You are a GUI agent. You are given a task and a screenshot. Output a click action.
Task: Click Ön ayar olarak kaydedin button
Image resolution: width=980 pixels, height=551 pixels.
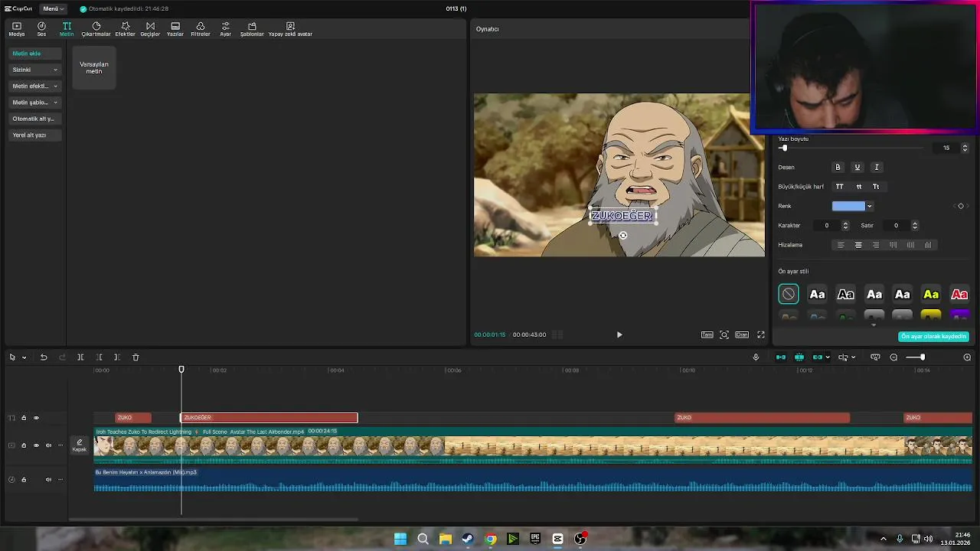point(933,337)
